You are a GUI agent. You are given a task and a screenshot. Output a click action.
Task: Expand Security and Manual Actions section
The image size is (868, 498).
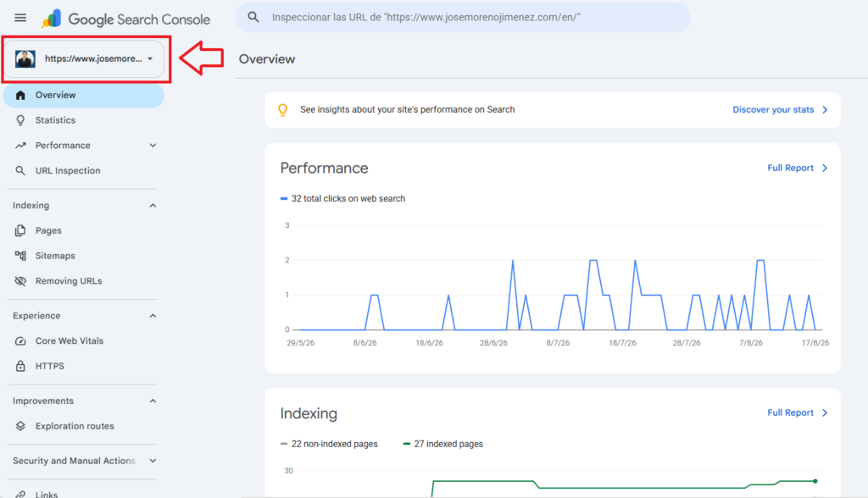pos(153,461)
